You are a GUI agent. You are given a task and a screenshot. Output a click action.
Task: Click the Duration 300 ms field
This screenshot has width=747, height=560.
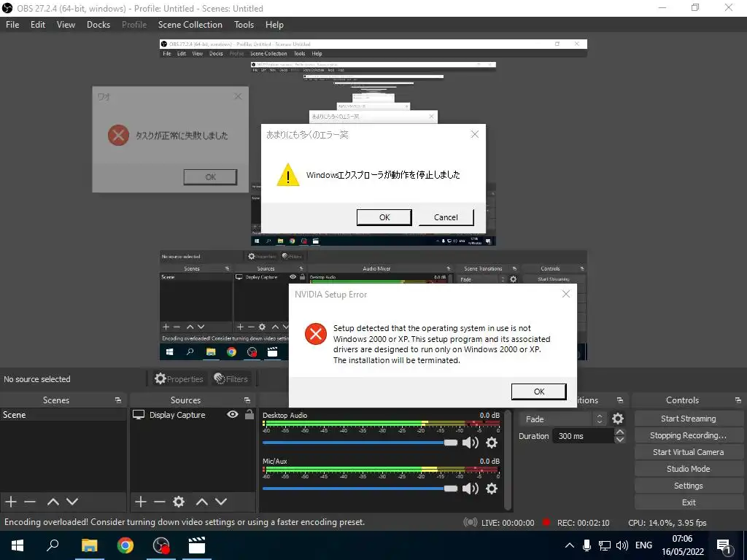pyautogui.click(x=583, y=436)
